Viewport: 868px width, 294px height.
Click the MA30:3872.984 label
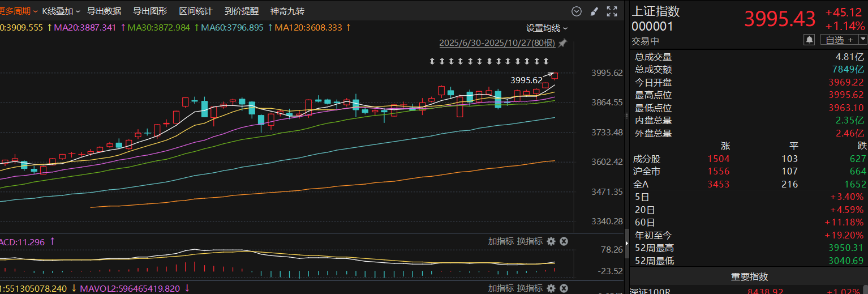coord(158,28)
